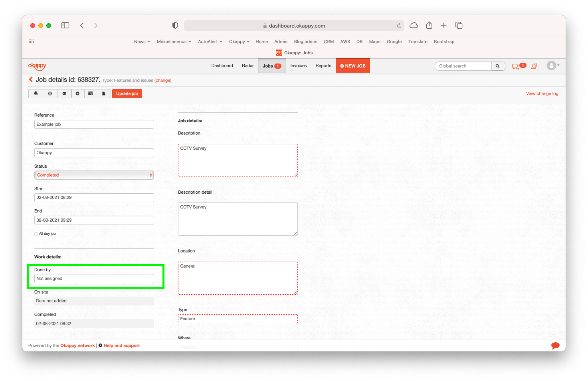Screen dimensions: 588x381
Task: Click the Reference input field
Action: pyautogui.click(x=94, y=124)
